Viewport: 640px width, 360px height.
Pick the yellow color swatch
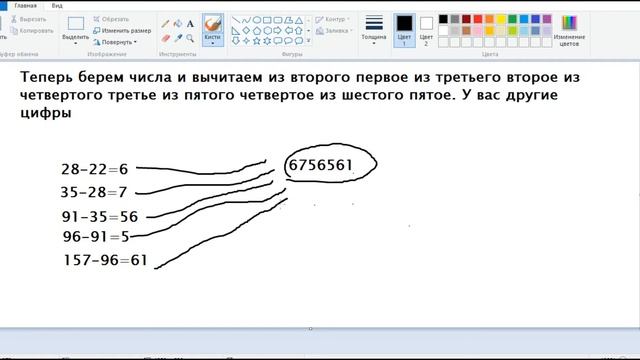point(501,19)
